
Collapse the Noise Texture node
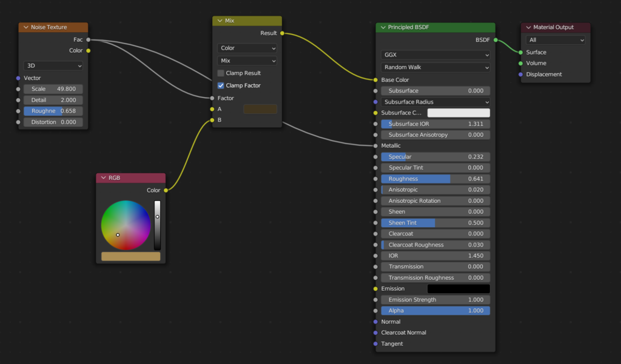tap(25, 27)
